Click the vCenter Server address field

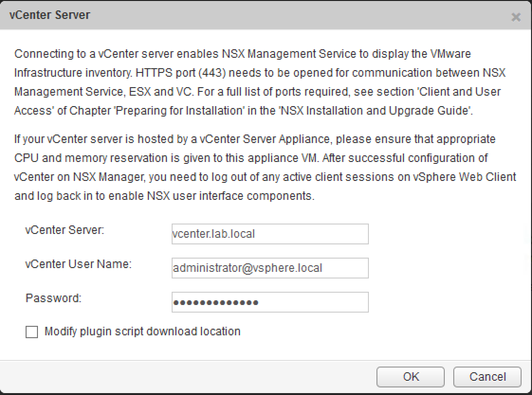pyautogui.click(x=270, y=234)
